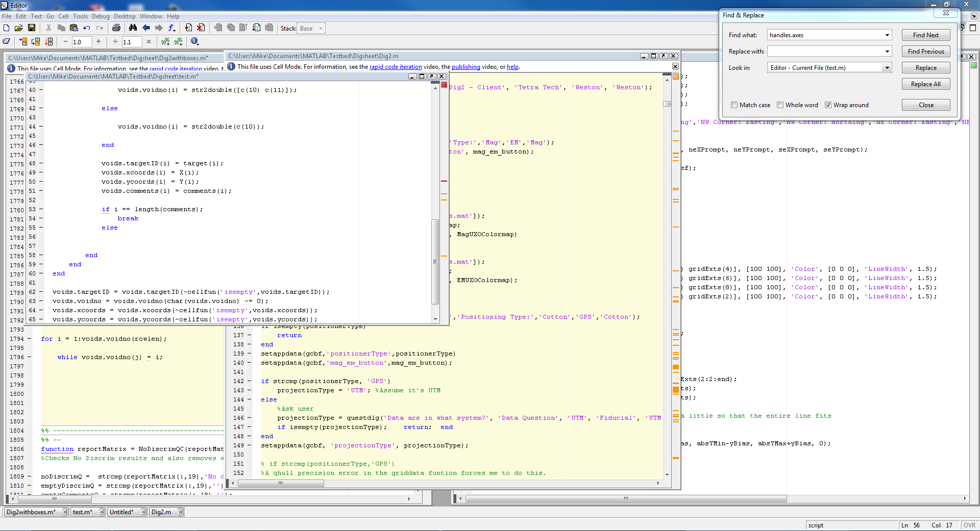The width and height of the screenshot is (980, 531).
Task: Disable Wrap around checkbox
Action: pyautogui.click(x=828, y=105)
